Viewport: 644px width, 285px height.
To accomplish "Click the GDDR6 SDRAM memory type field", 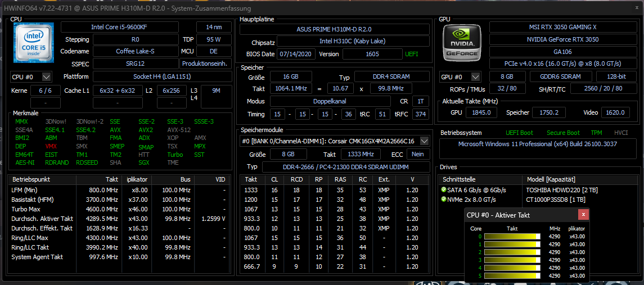I will 561,77.
